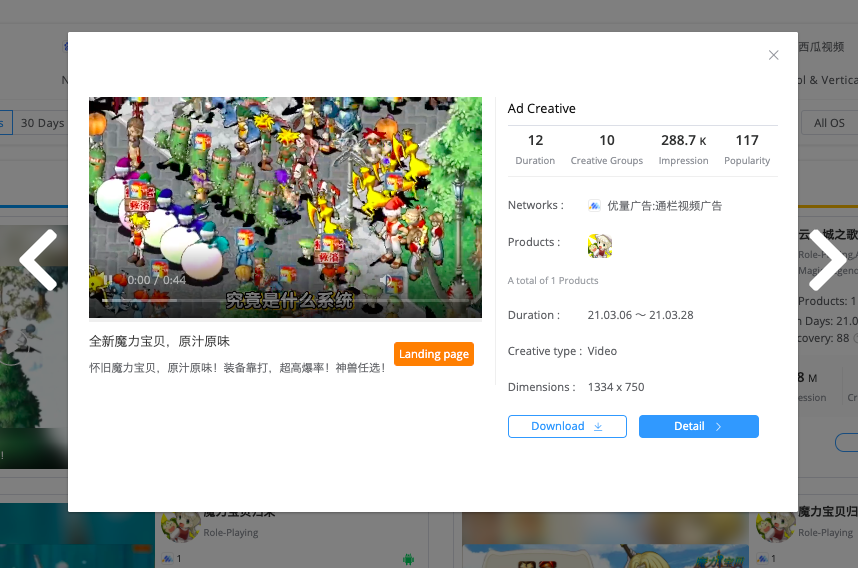Click the network logo next to 优量广告

594,206
